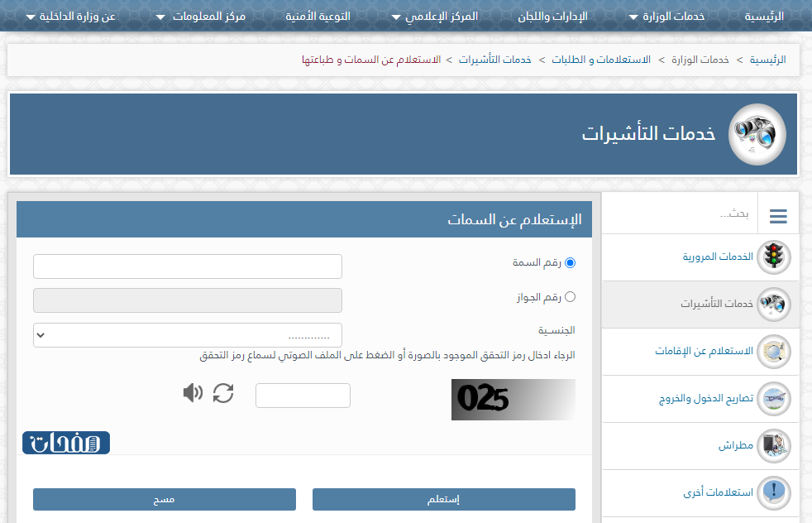Select the مطراش (Metrash) service icon

[774, 446]
